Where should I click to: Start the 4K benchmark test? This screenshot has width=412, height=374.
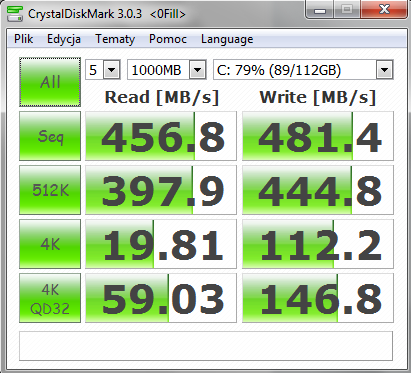pos(50,244)
